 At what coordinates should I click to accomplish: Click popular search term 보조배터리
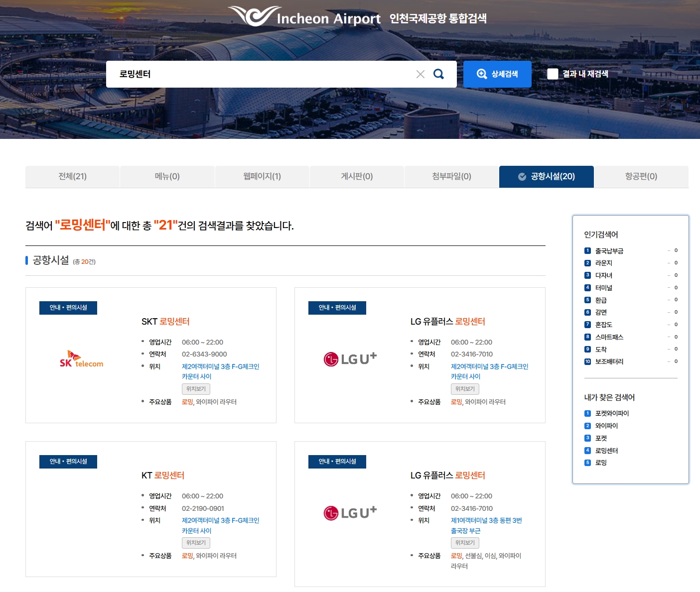coord(609,361)
